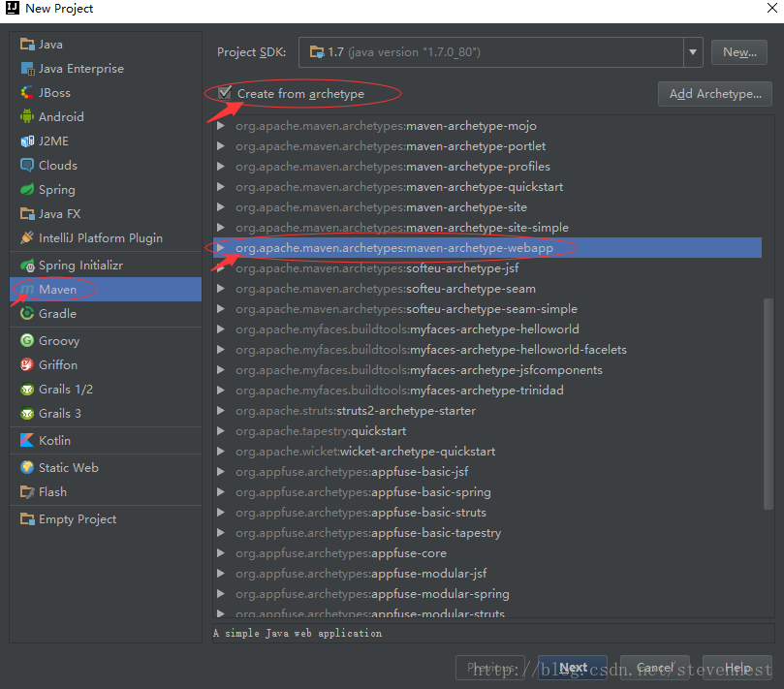Select org.apache.tapestry:quickstart row

click(487, 430)
